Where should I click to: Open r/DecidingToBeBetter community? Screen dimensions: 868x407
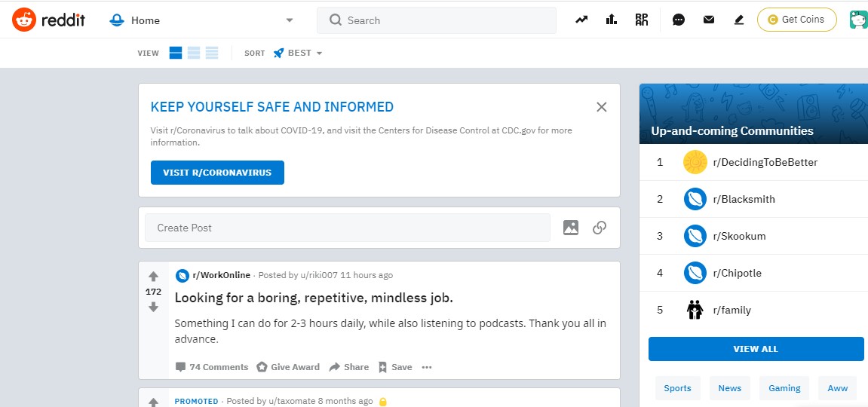pos(765,162)
